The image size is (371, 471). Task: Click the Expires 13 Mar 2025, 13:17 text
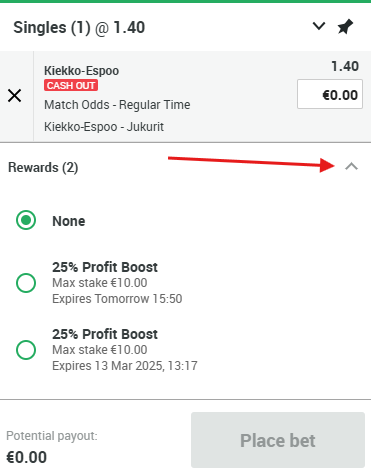coord(125,366)
